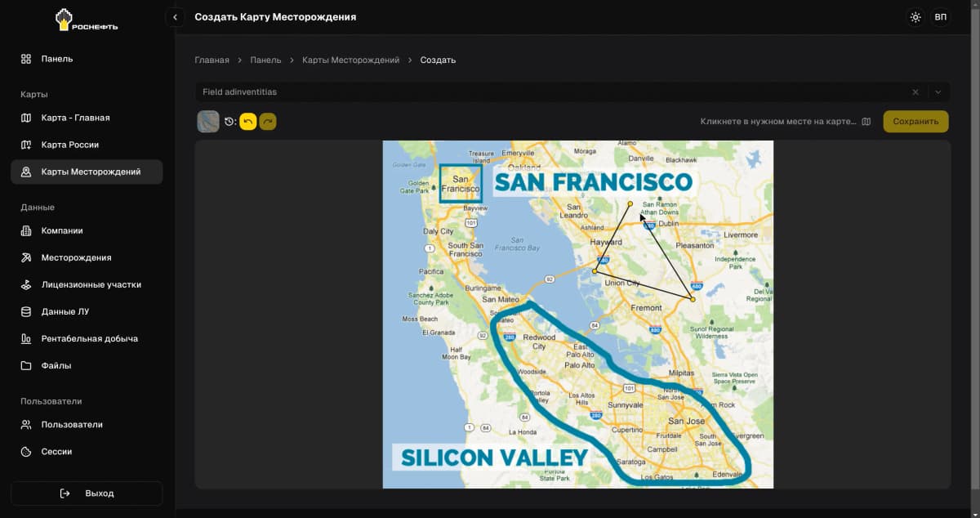980x518 pixels.
Task: Clear the selected field with the X
Action: [915, 92]
